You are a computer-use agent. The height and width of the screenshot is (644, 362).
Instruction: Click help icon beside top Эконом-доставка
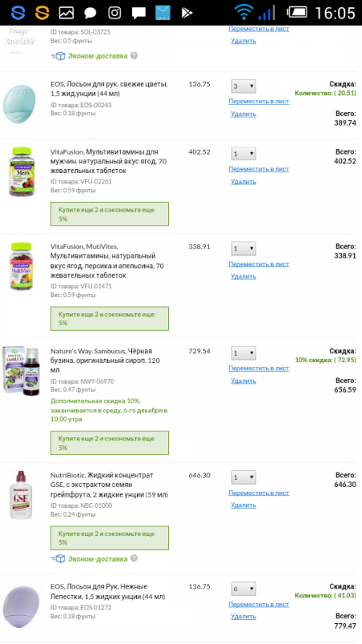point(134,56)
